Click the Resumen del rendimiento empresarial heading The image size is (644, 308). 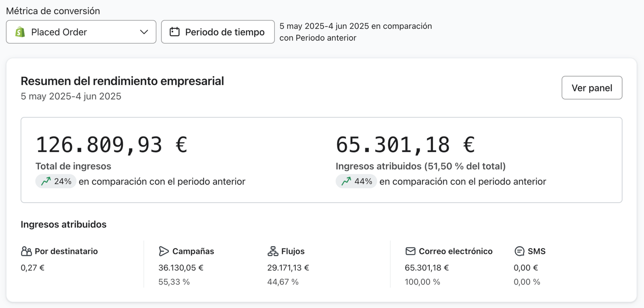(x=122, y=81)
